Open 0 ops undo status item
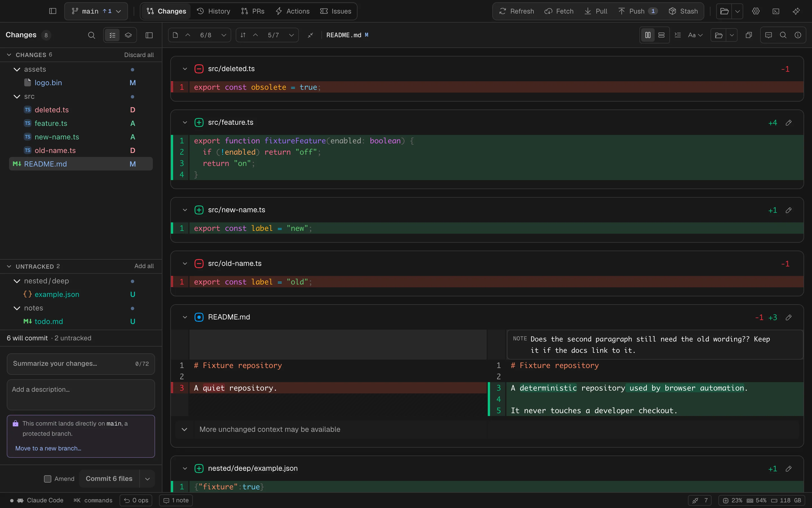 (x=136, y=500)
